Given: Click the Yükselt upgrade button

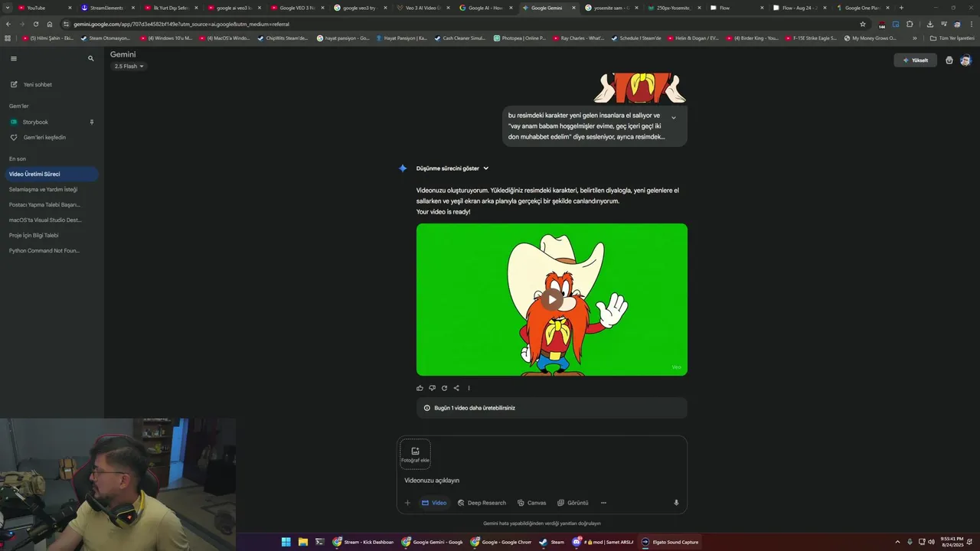Looking at the screenshot, I should pyautogui.click(x=915, y=60).
